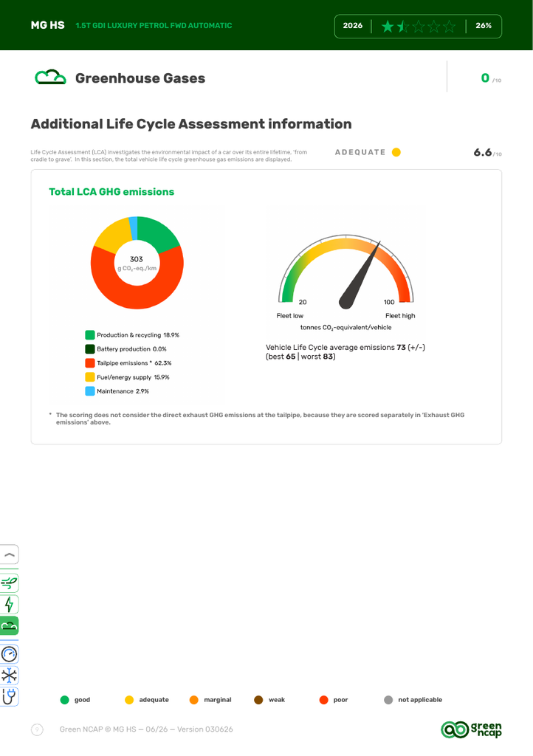Open the speedometer gauge section icon
The image size is (533, 756).
9,654
